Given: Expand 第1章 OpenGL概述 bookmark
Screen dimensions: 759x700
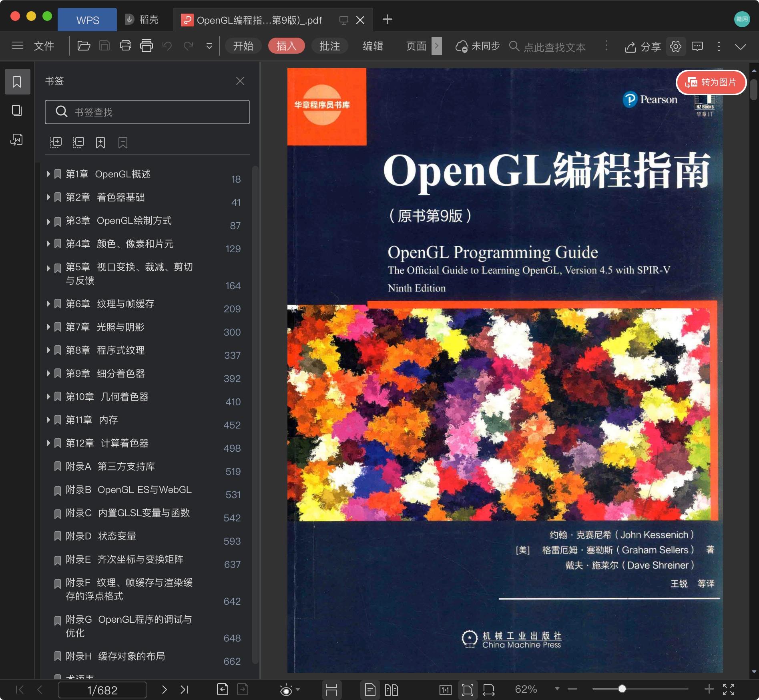Looking at the screenshot, I should [x=48, y=174].
